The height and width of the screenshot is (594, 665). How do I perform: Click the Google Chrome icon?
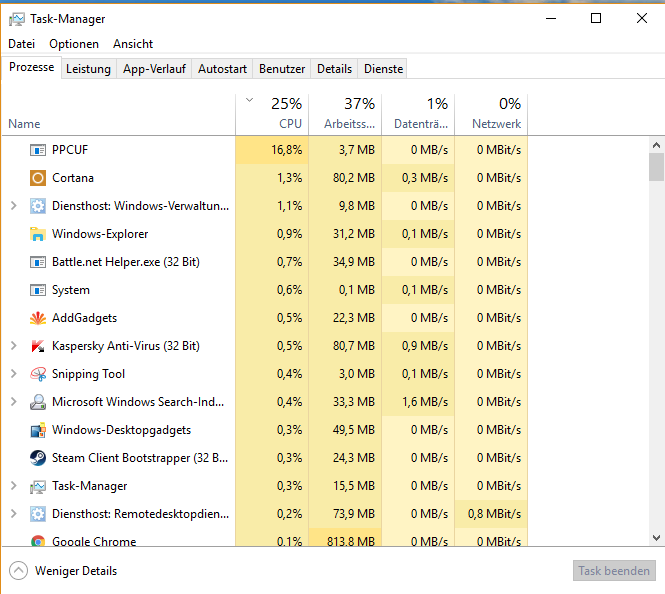click(38, 541)
